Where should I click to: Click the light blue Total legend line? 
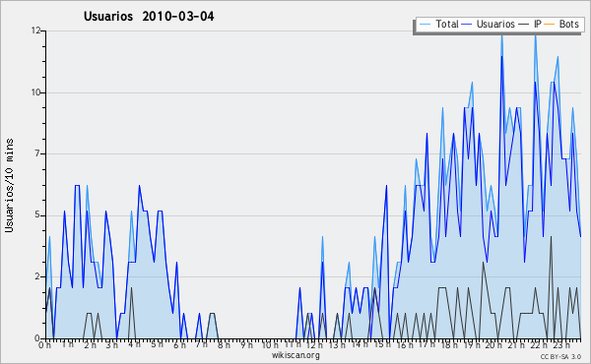tap(425, 25)
